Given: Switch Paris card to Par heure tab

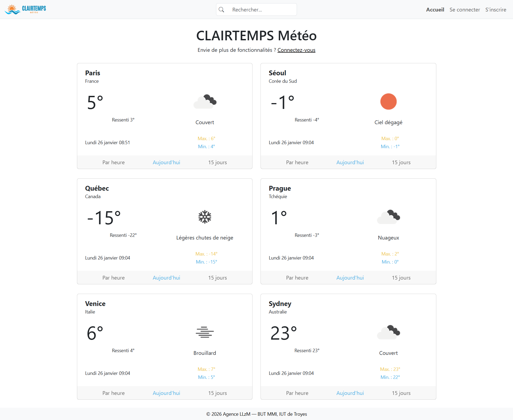Looking at the screenshot, I should click(x=114, y=162).
